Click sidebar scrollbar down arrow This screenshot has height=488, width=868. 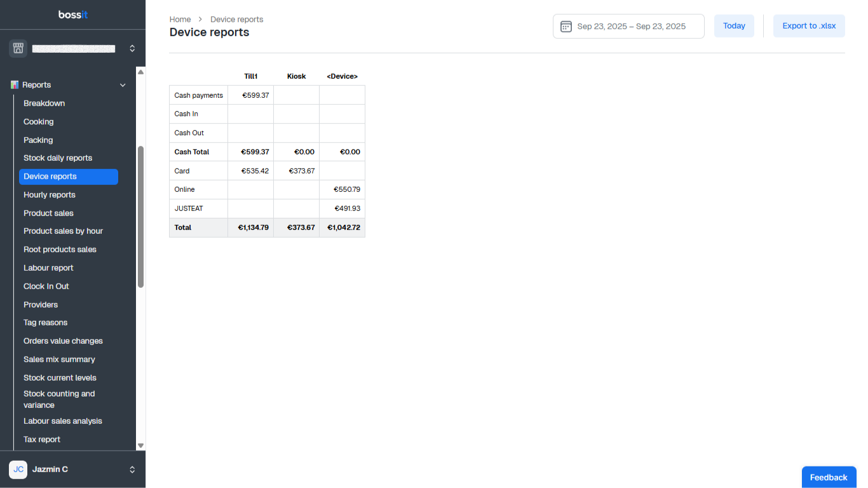tap(141, 445)
